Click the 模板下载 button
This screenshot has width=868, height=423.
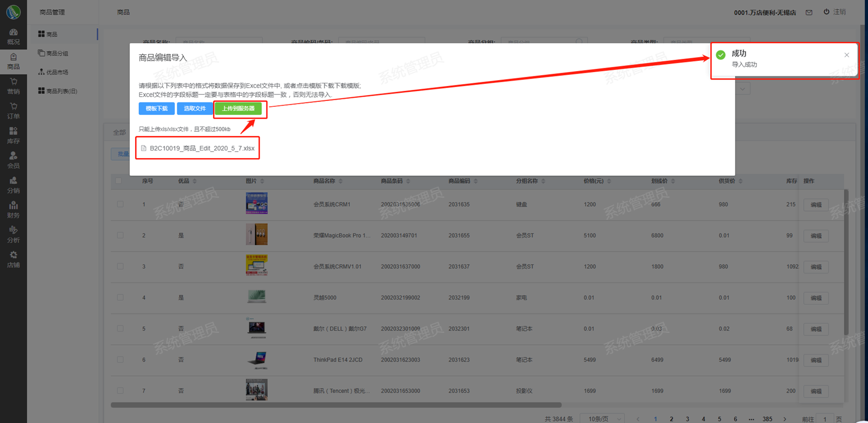(x=157, y=108)
